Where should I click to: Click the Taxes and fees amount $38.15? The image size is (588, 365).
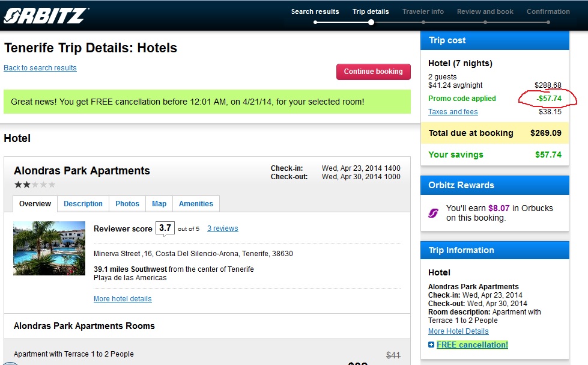coord(550,111)
